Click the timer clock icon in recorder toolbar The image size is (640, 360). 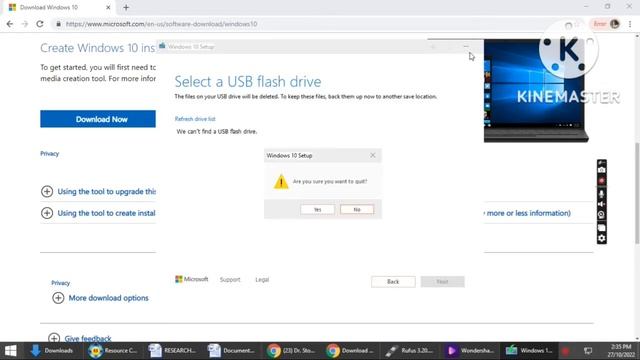602,215
